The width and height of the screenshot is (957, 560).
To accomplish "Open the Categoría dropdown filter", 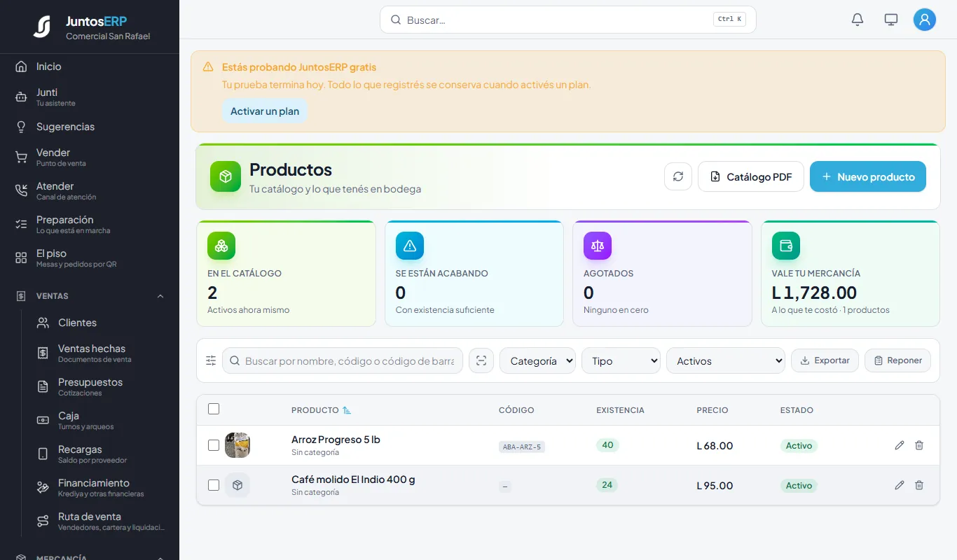I will coord(537,360).
